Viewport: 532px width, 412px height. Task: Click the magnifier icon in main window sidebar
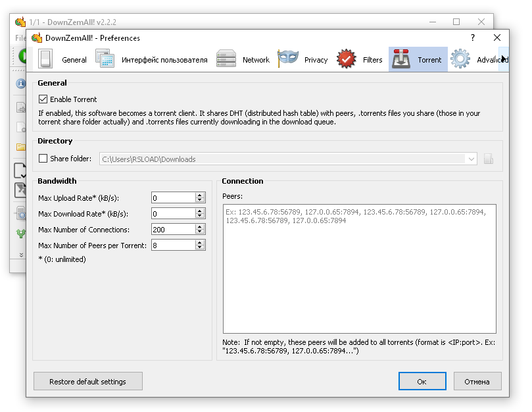click(21, 214)
